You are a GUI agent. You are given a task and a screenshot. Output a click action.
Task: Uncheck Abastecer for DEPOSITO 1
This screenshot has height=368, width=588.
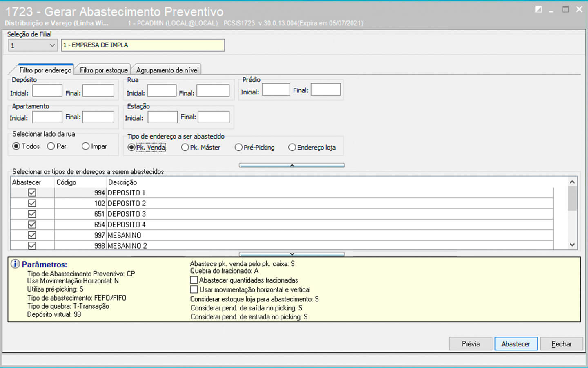32,193
